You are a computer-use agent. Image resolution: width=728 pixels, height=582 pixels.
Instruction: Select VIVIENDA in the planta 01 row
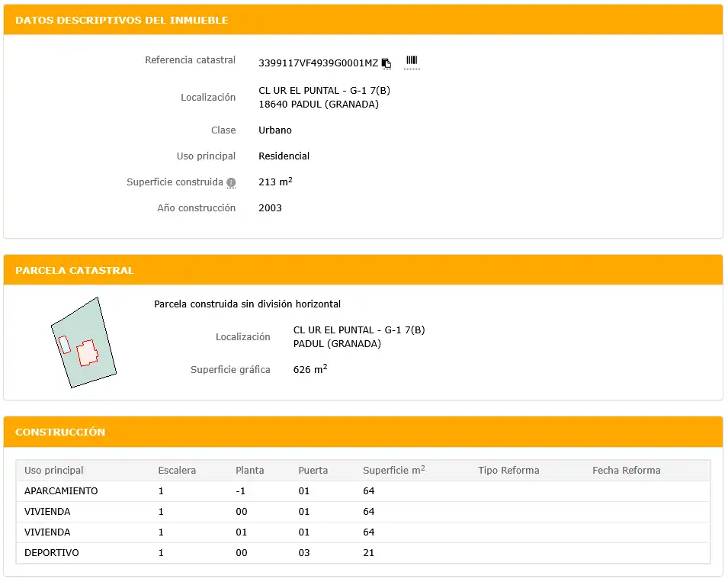point(47,532)
